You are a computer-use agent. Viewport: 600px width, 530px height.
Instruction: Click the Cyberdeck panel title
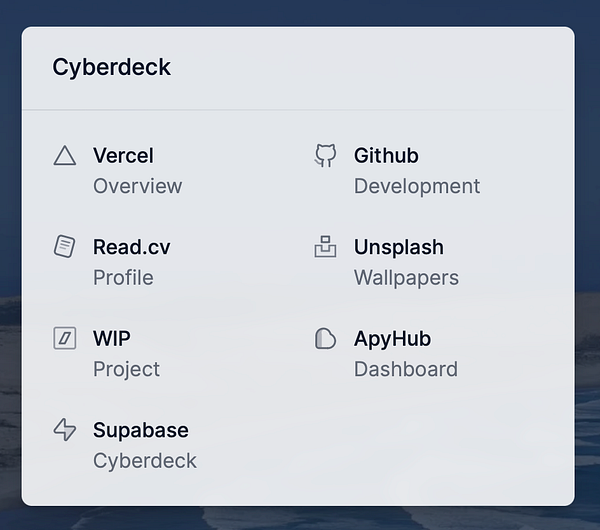click(x=111, y=67)
